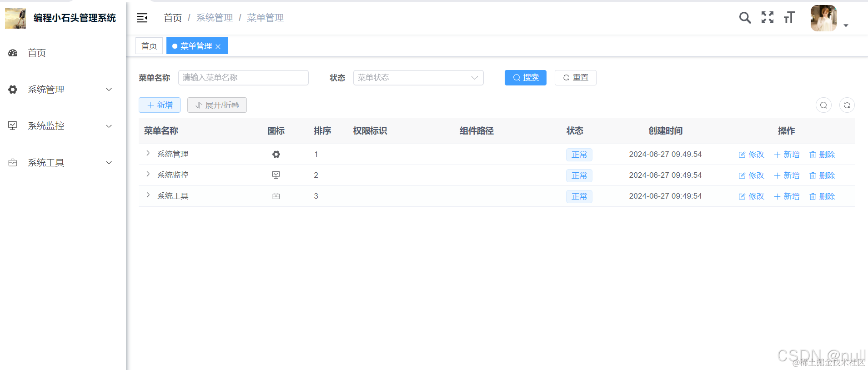Image resolution: width=868 pixels, height=370 pixels.
Task: Focus the 菜单名称 input field
Action: 243,78
